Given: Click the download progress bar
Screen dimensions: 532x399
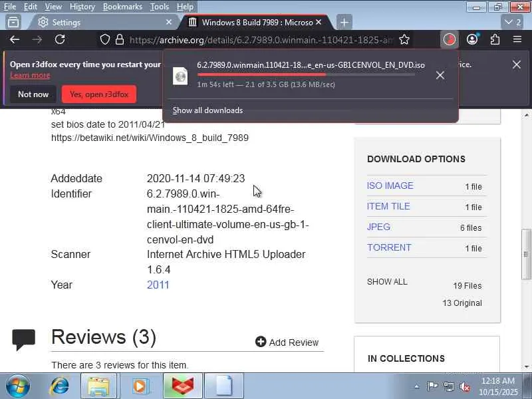Looking at the screenshot, I should [306, 74].
